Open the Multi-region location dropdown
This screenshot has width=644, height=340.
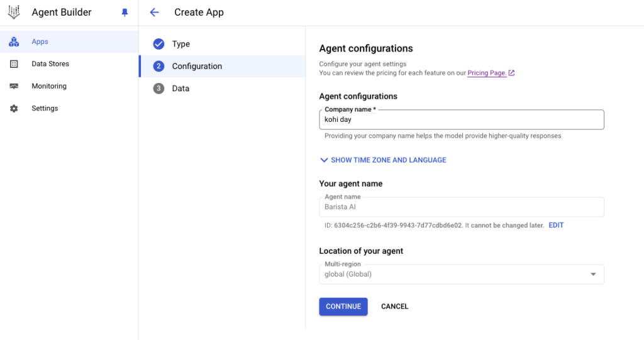[462, 274]
